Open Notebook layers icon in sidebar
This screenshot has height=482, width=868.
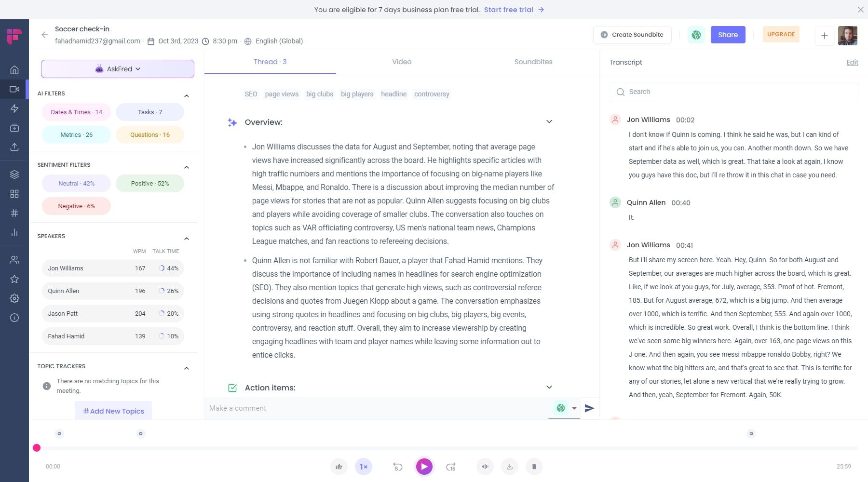pyautogui.click(x=14, y=174)
